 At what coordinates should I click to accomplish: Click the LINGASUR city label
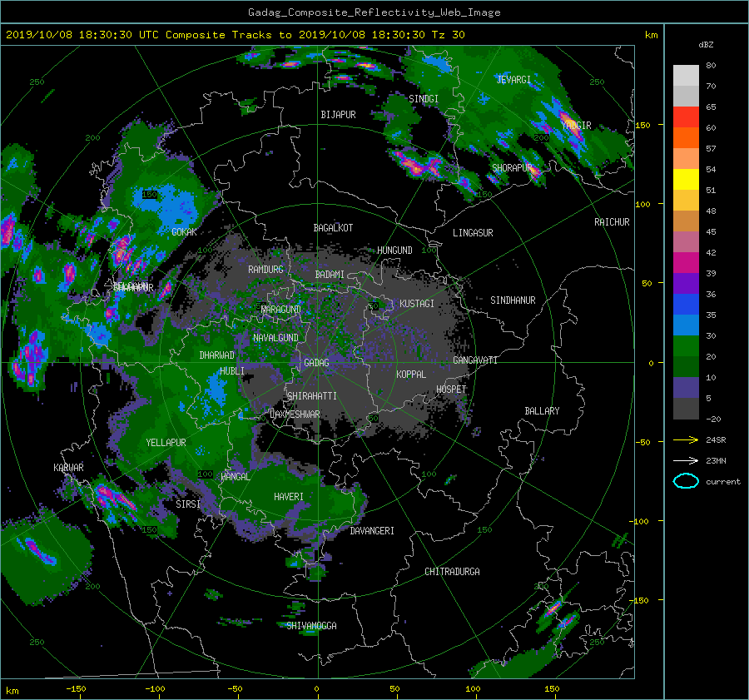tap(473, 233)
